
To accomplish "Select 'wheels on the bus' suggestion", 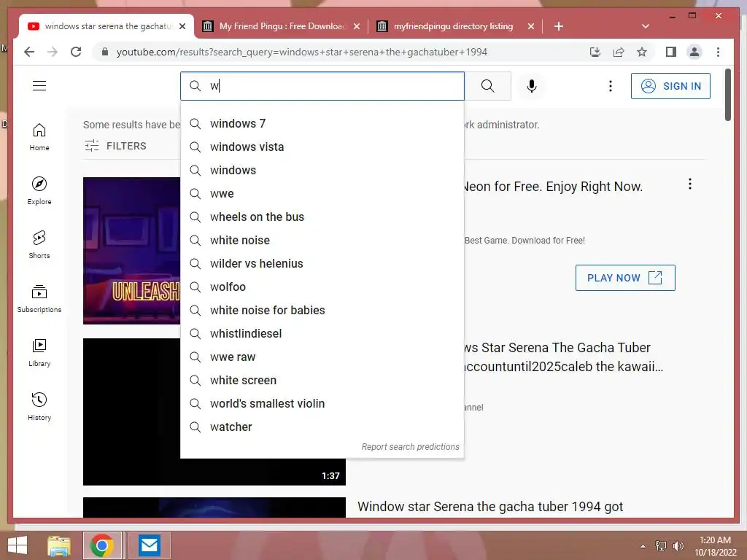I will [x=322, y=217].
